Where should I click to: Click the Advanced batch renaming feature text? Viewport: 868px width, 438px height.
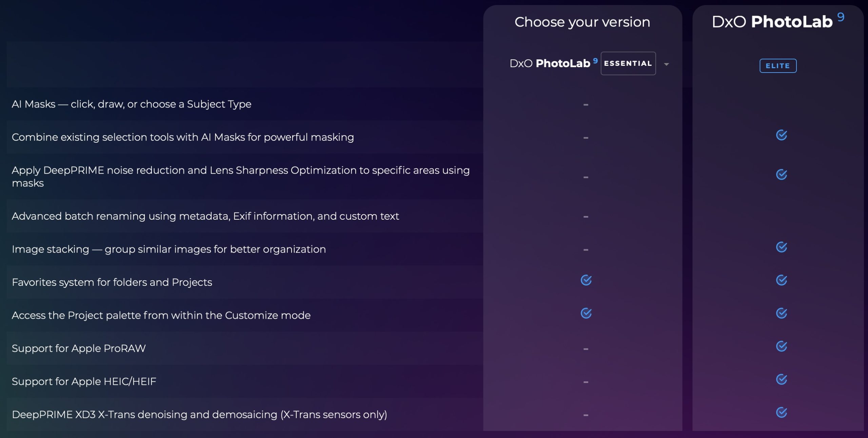(x=205, y=216)
